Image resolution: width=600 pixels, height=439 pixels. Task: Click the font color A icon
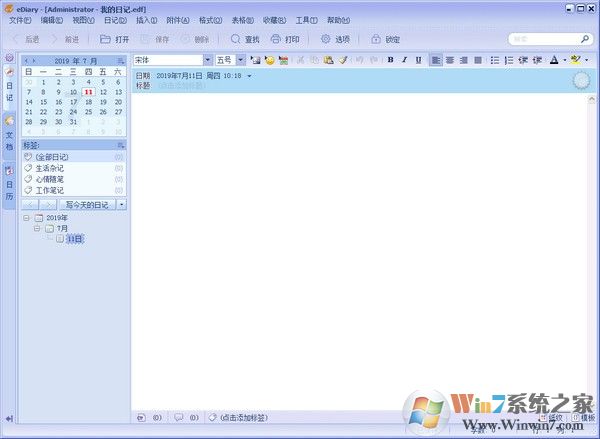(x=554, y=60)
